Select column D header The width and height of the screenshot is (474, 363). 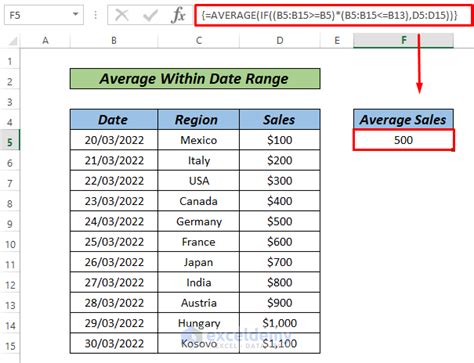tap(280, 41)
